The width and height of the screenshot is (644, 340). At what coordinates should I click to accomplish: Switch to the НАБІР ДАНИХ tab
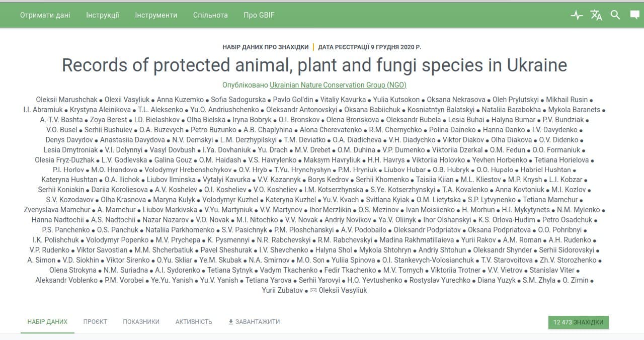47,322
